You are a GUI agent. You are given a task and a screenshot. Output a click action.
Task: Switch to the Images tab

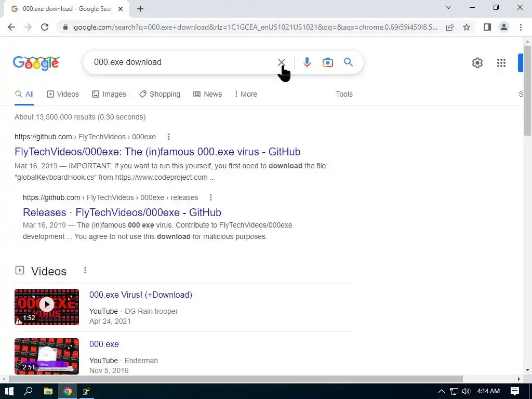click(x=109, y=94)
